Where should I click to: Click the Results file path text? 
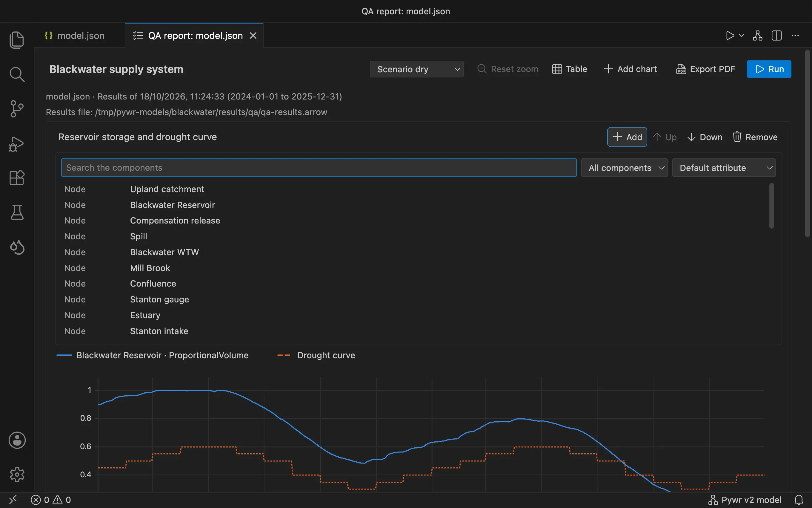click(x=187, y=112)
